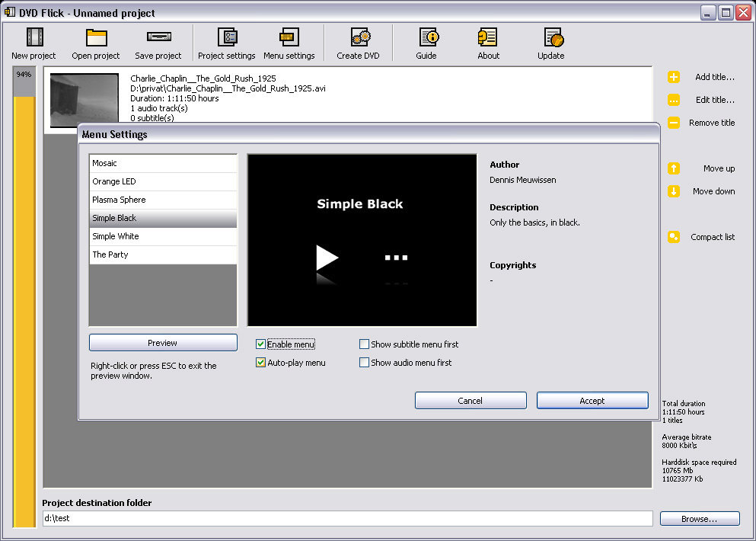756x541 pixels.
Task: Click the New project filmstrip icon
Action: coord(34,37)
